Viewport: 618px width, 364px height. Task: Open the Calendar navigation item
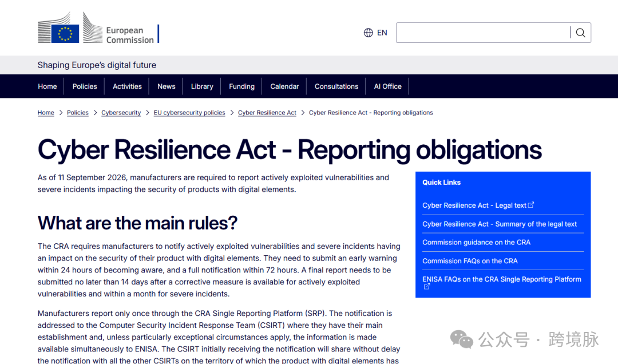284,86
